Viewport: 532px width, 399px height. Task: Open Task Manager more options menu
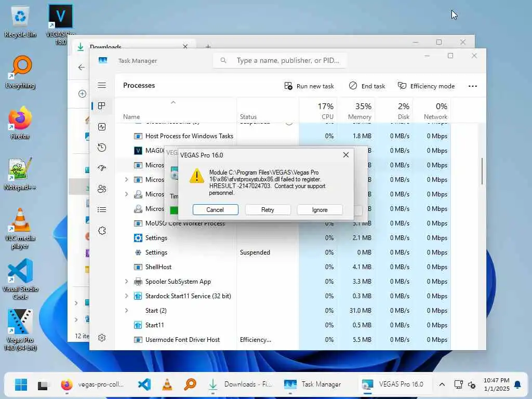[473, 86]
